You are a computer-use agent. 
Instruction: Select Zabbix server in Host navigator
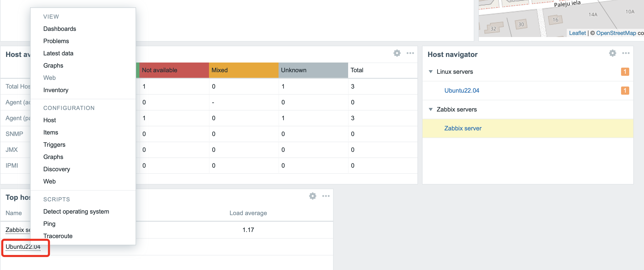tap(463, 128)
